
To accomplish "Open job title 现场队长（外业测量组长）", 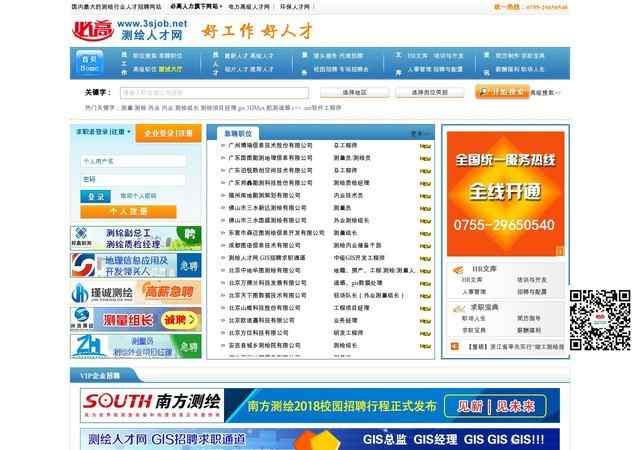I will pos(369,296).
